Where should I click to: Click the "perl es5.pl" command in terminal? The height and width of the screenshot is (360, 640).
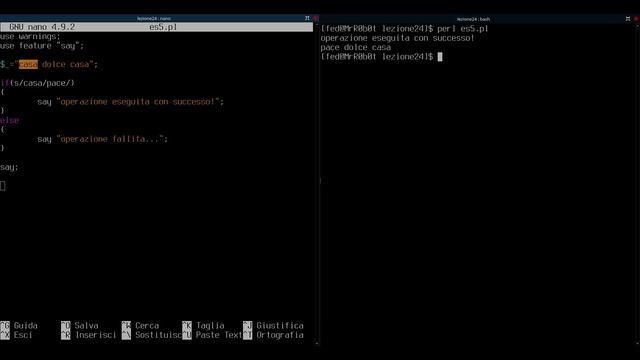click(462, 29)
